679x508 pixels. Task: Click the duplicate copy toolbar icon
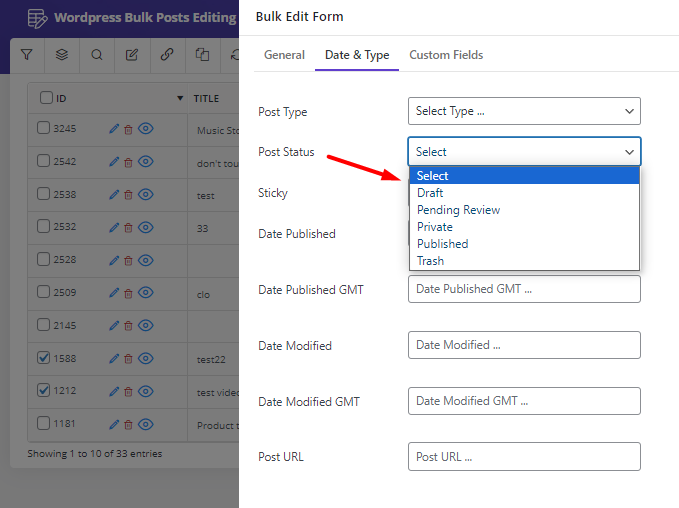(x=202, y=55)
